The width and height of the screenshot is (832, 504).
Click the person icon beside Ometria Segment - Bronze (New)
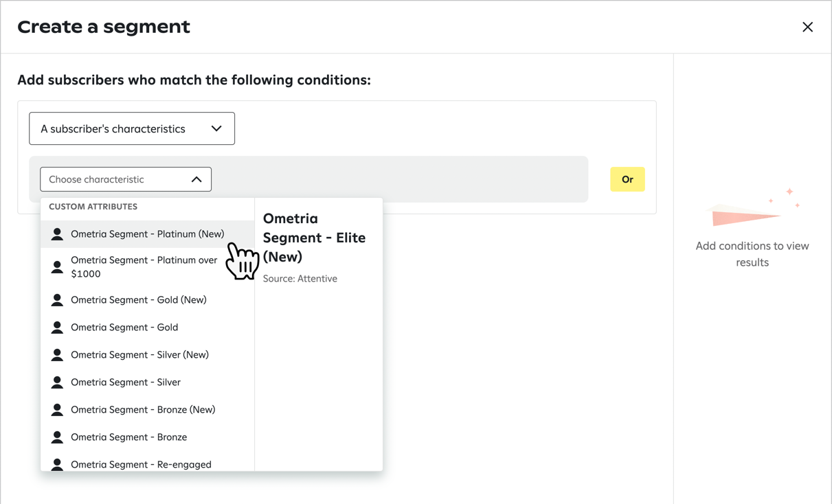pyautogui.click(x=58, y=409)
